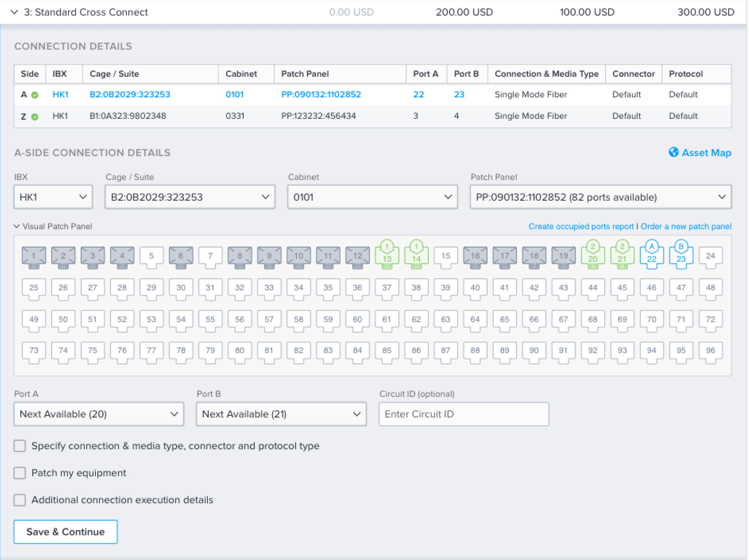Click the unavailable port 1 icon
Screen dimensions: 749x560
click(33, 257)
